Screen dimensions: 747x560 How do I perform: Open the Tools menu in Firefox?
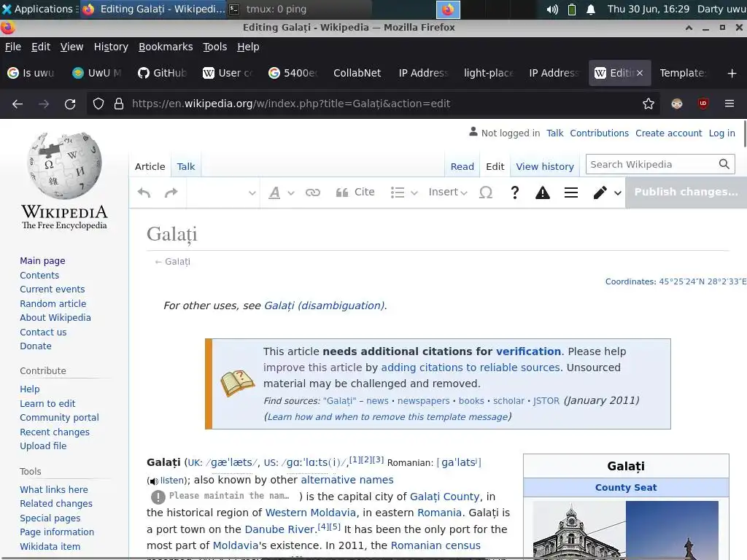click(x=215, y=47)
